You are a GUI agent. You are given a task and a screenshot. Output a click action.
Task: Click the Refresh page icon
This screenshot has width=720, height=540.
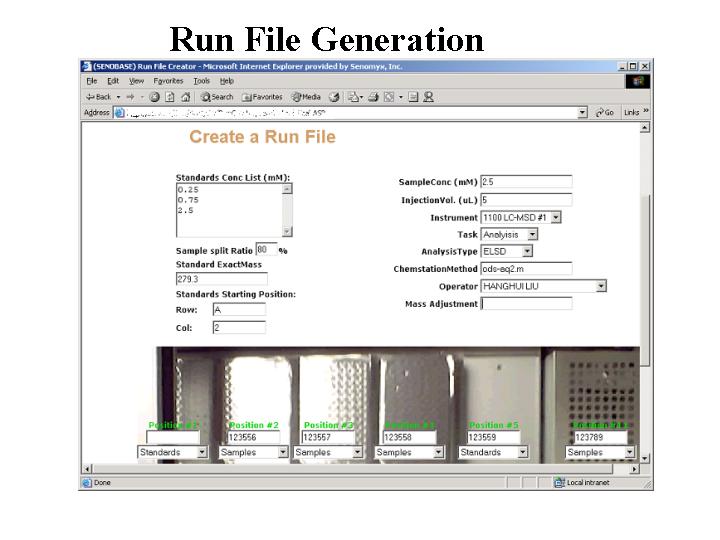point(170,97)
